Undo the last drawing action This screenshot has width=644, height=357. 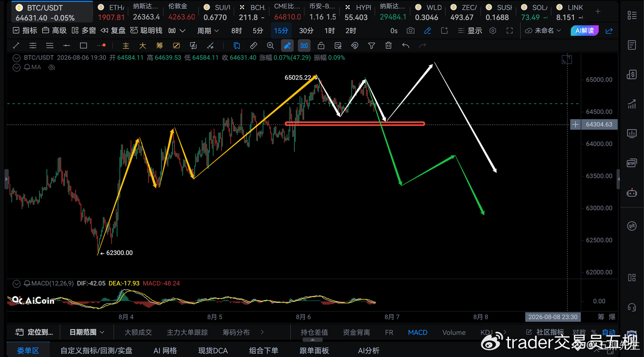[x=406, y=46]
